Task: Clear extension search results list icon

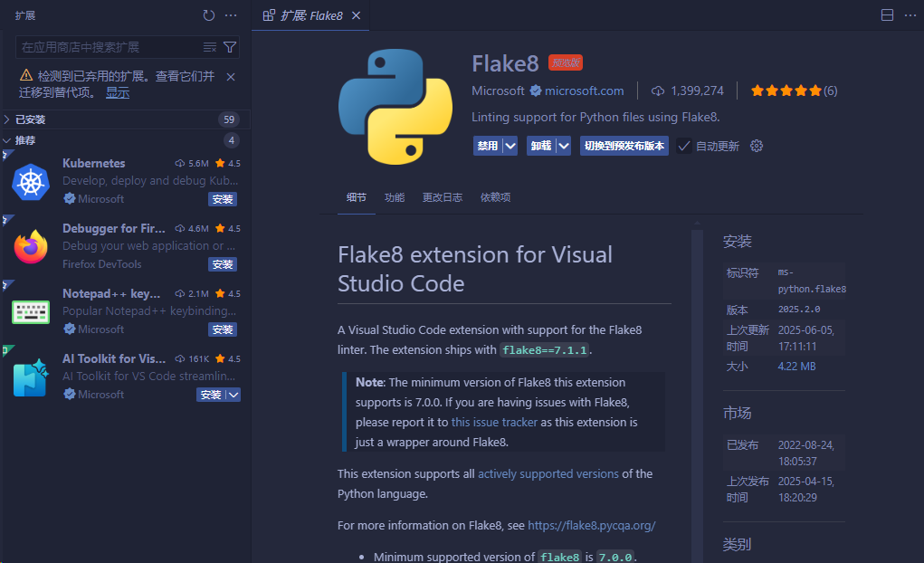Action: (210, 47)
